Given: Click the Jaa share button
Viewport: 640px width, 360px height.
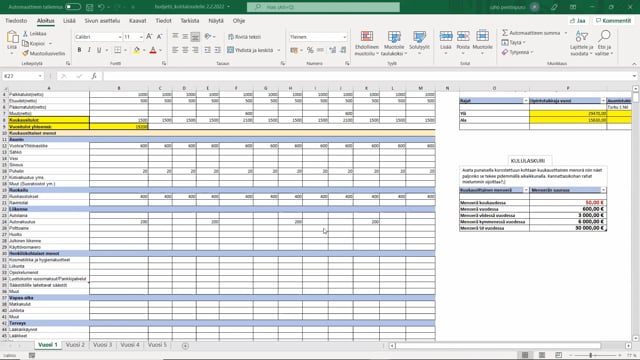Looking at the screenshot, I should pyautogui.click(x=578, y=20).
